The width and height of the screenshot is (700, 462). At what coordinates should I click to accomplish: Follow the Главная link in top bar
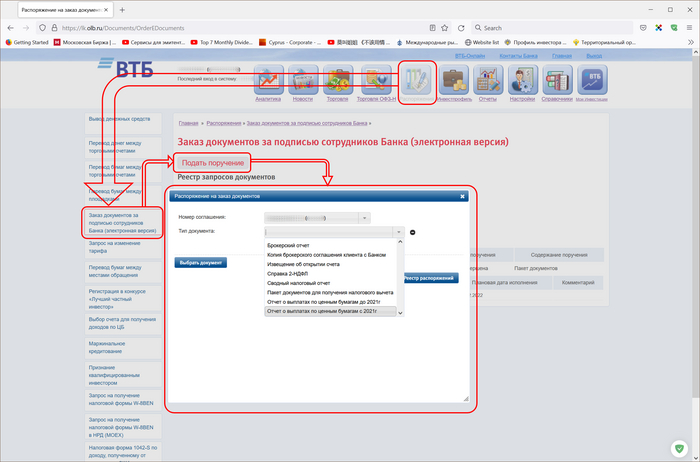(562, 56)
